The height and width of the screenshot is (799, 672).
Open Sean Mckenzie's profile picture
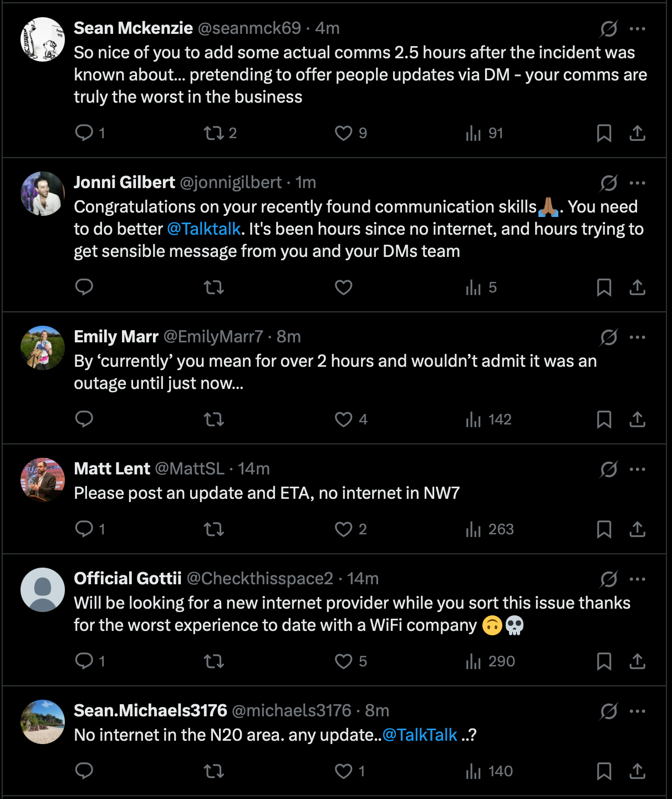(x=43, y=39)
